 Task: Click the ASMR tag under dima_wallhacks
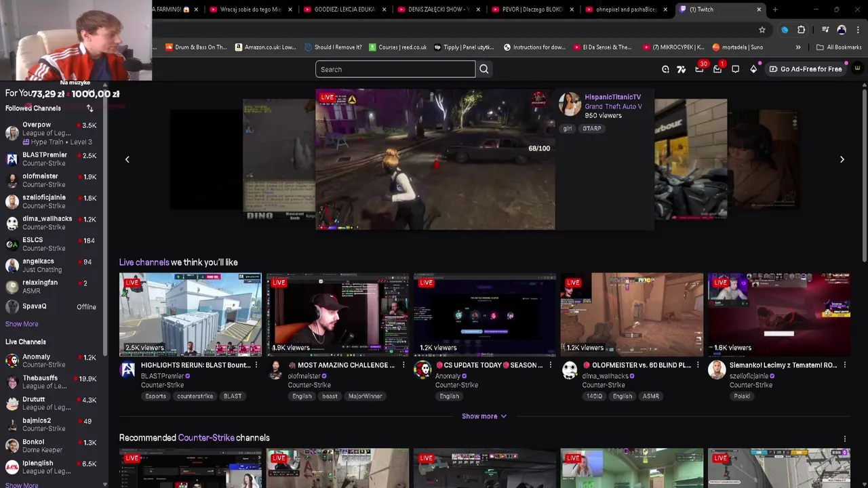pos(651,396)
